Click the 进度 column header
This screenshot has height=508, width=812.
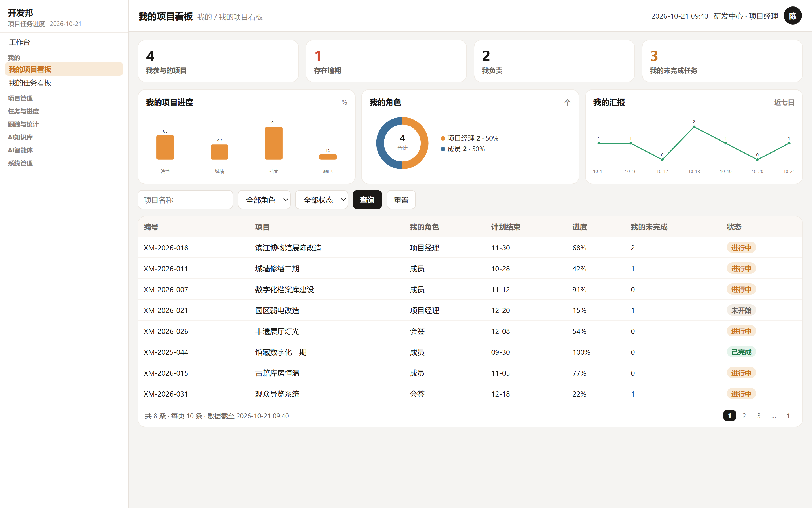coord(579,227)
